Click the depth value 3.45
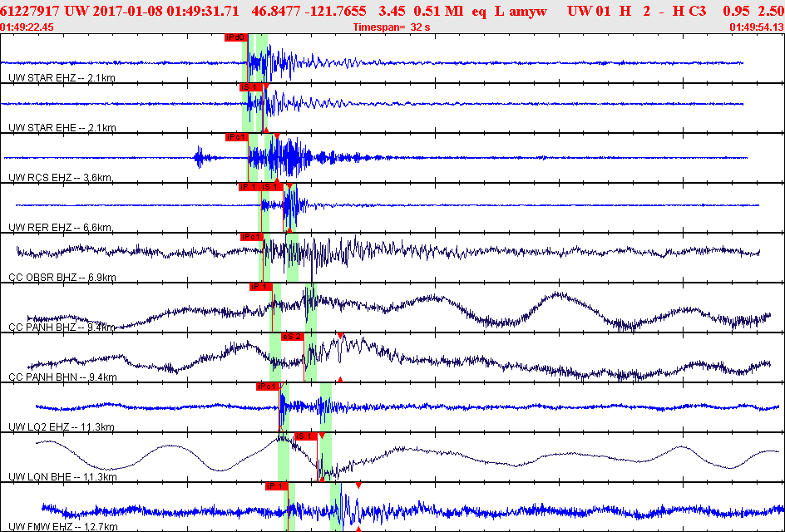This screenshot has width=785, height=532. [392, 11]
